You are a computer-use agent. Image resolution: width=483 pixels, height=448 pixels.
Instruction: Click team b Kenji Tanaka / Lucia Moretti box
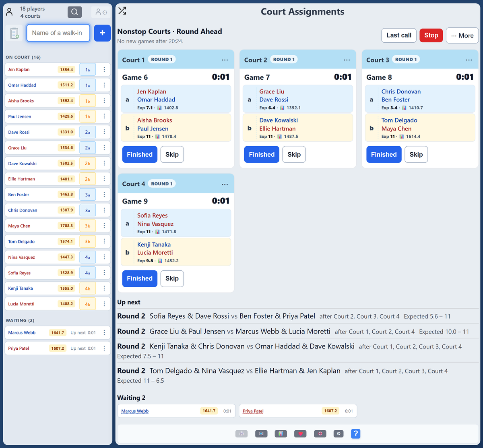click(176, 252)
